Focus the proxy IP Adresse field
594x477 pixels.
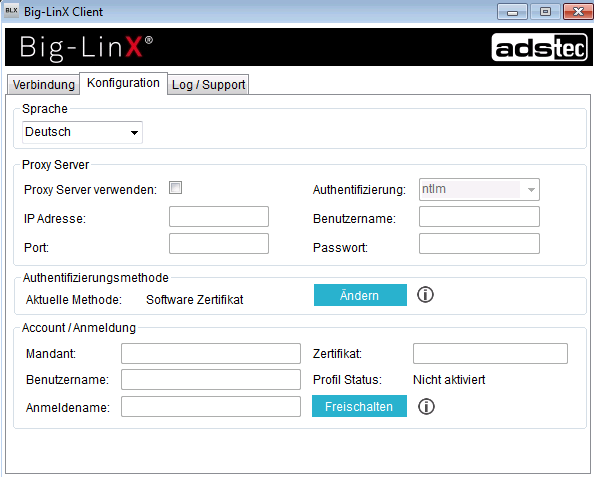pyautogui.click(x=219, y=217)
